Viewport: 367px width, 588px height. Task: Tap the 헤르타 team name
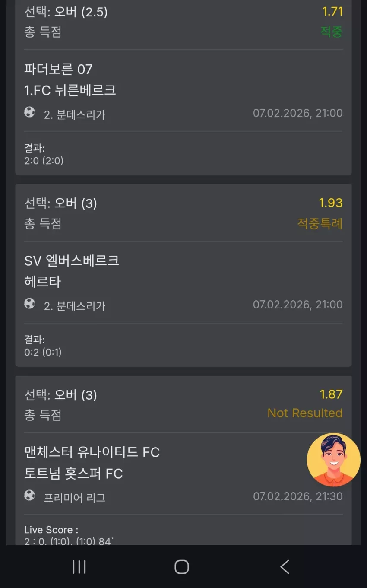click(43, 282)
